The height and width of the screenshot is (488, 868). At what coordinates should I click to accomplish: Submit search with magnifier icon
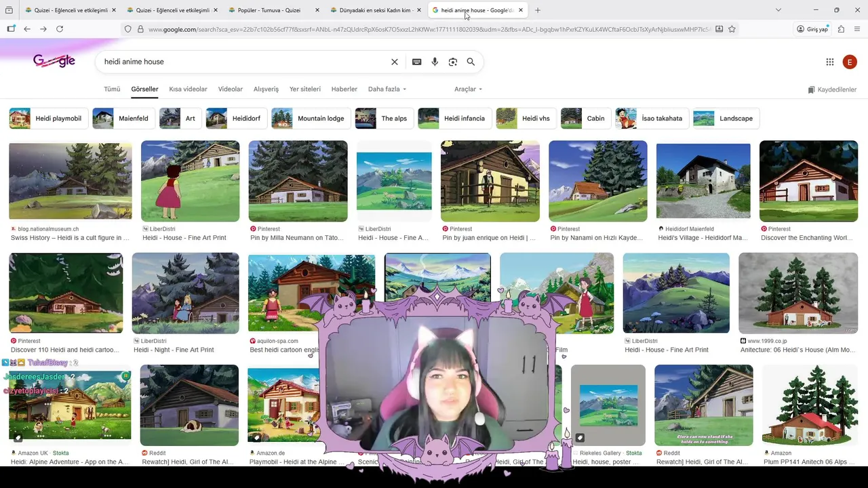click(471, 62)
